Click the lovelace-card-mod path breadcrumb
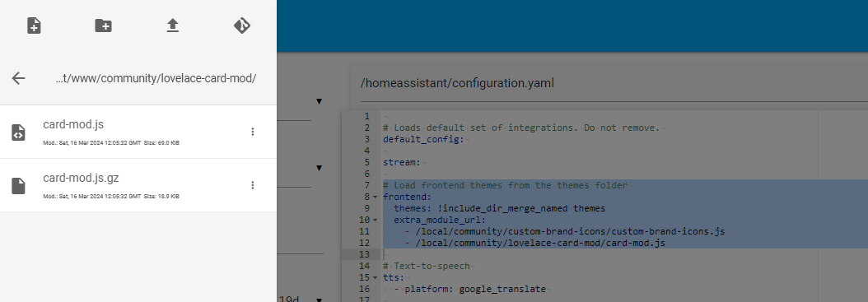 point(156,78)
